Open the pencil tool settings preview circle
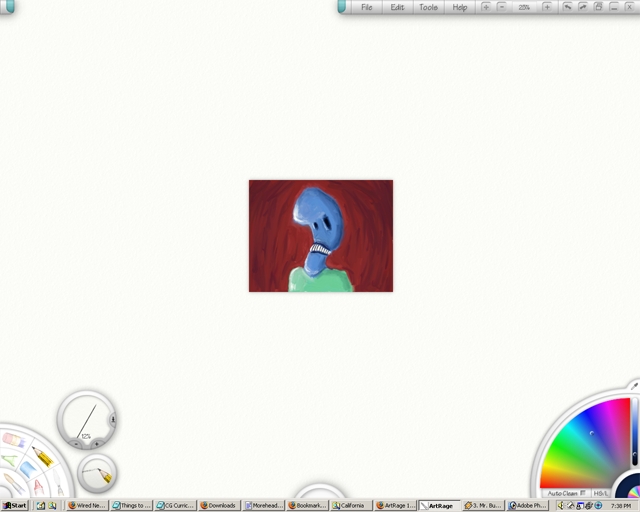The image size is (640, 512). tap(97, 474)
